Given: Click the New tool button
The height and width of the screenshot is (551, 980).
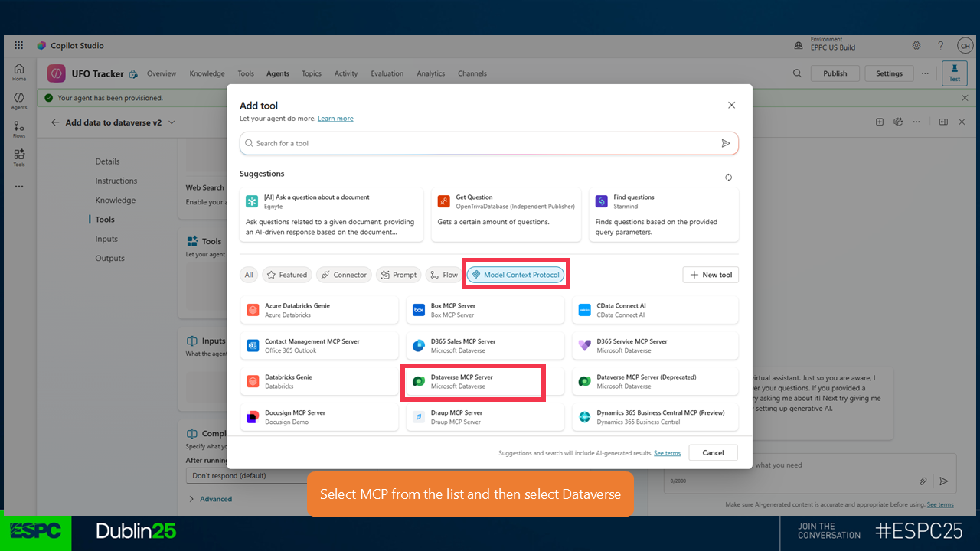Looking at the screenshot, I should pyautogui.click(x=710, y=275).
